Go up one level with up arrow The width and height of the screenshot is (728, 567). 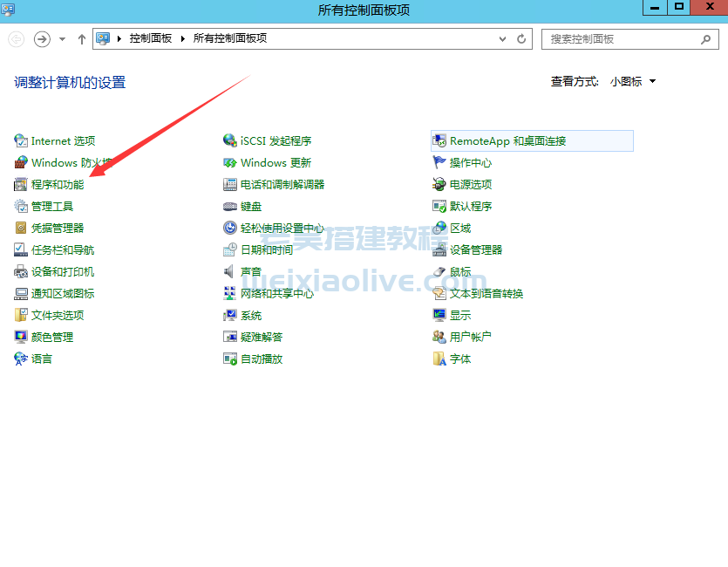pos(82,39)
